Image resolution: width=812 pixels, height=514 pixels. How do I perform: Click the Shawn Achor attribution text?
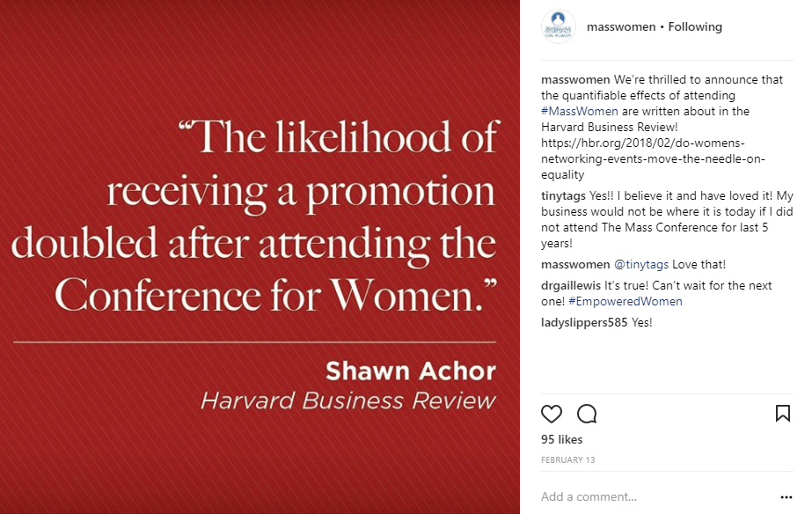410,371
